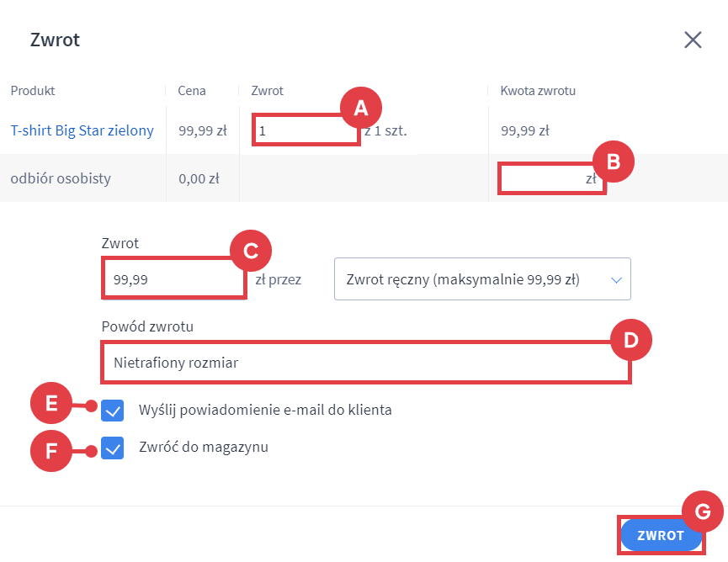
Task: Uncheck Wyślij powiadomienie e-mail do klienta
Action: pos(113,411)
